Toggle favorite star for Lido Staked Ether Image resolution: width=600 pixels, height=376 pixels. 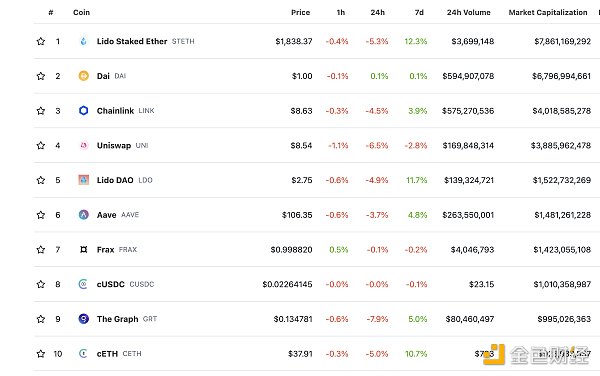pos(41,41)
